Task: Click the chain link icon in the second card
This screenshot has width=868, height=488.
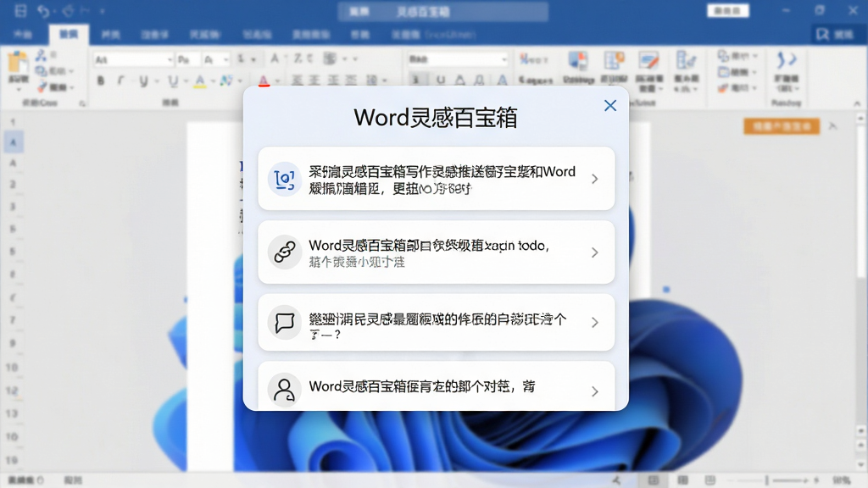Action: point(285,252)
